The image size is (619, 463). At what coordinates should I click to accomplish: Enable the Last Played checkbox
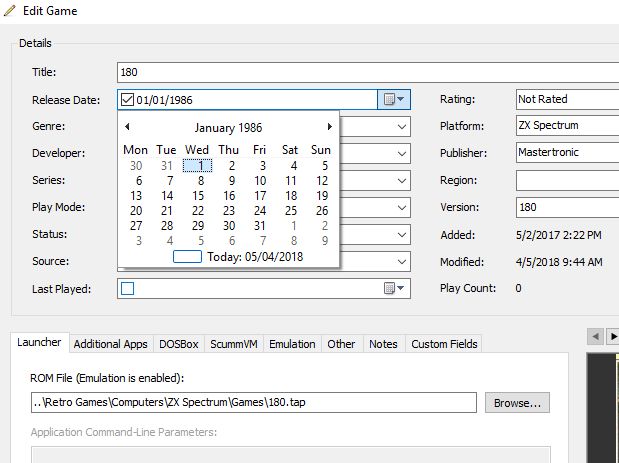click(x=127, y=289)
